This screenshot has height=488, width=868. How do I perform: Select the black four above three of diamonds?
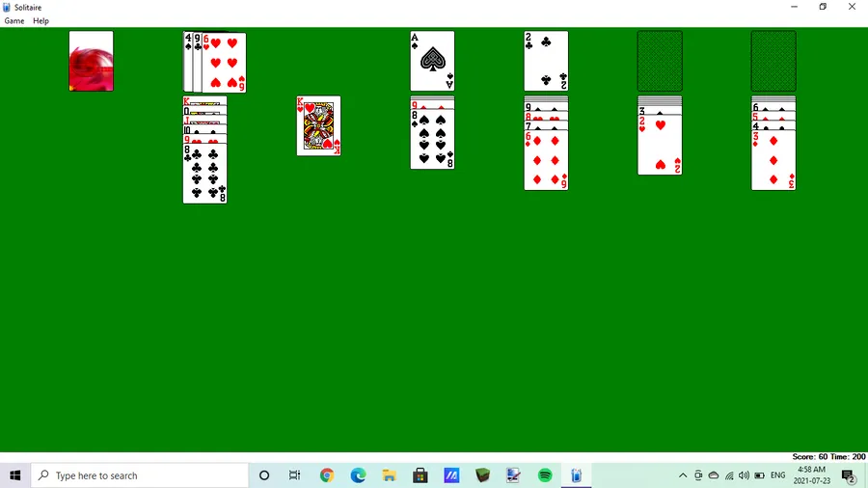click(773, 125)
